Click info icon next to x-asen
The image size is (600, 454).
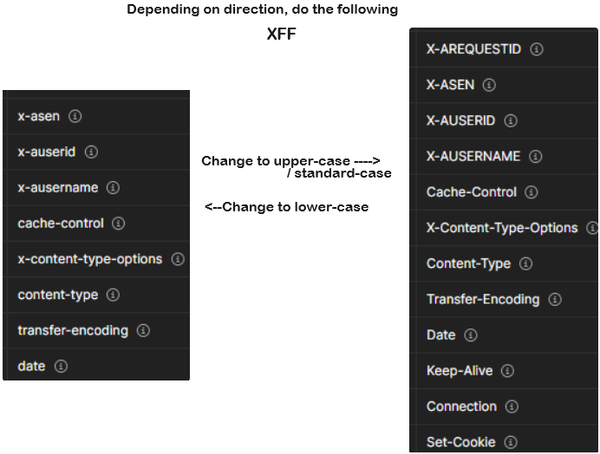(x=76, y=116)
